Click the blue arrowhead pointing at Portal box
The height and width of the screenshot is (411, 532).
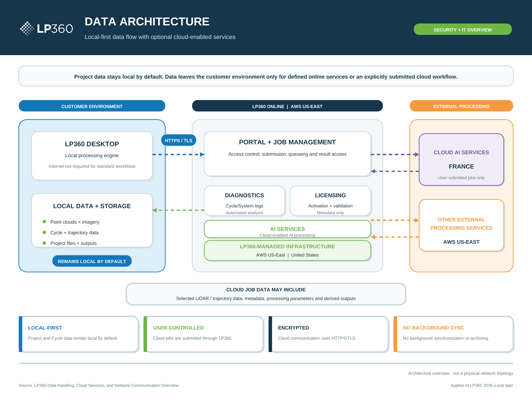coord(202,154)
